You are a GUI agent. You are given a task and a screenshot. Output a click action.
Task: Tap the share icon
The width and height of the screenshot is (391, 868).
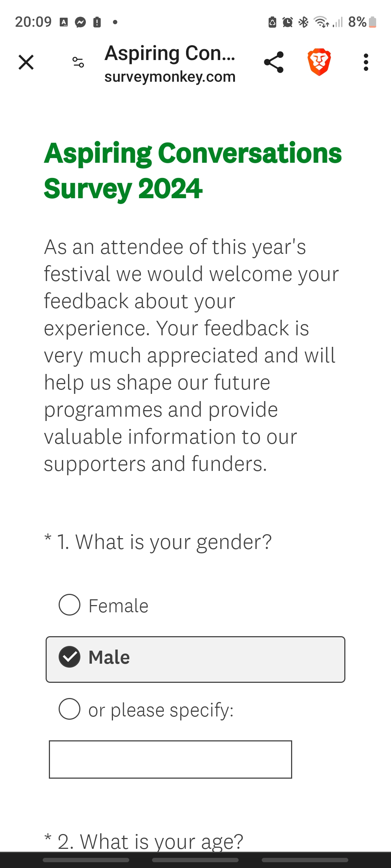274,62
